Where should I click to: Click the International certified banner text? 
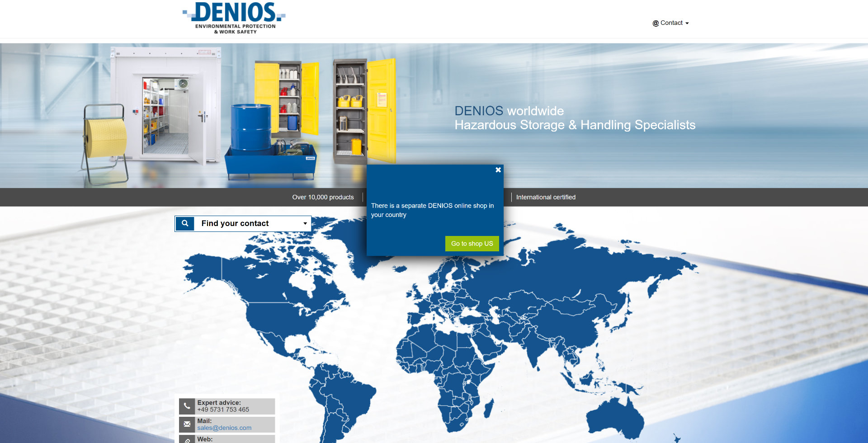pyautogui.click(x=546, y=198)
